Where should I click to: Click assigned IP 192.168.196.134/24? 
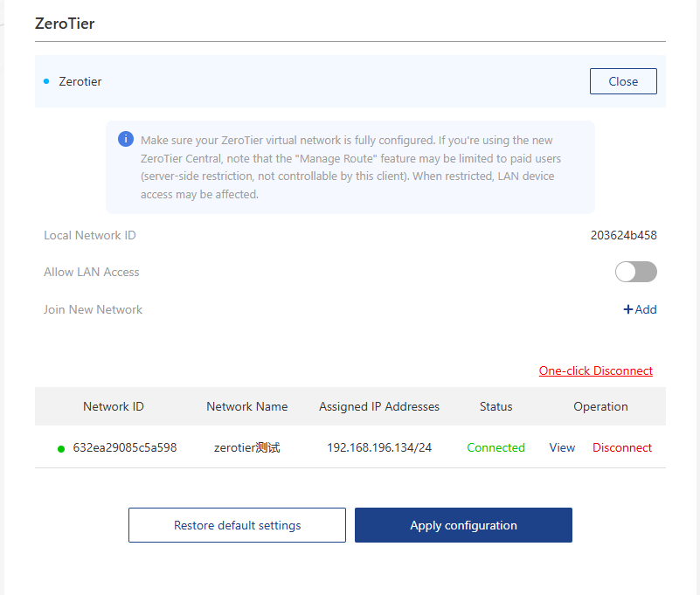point(379,447)
